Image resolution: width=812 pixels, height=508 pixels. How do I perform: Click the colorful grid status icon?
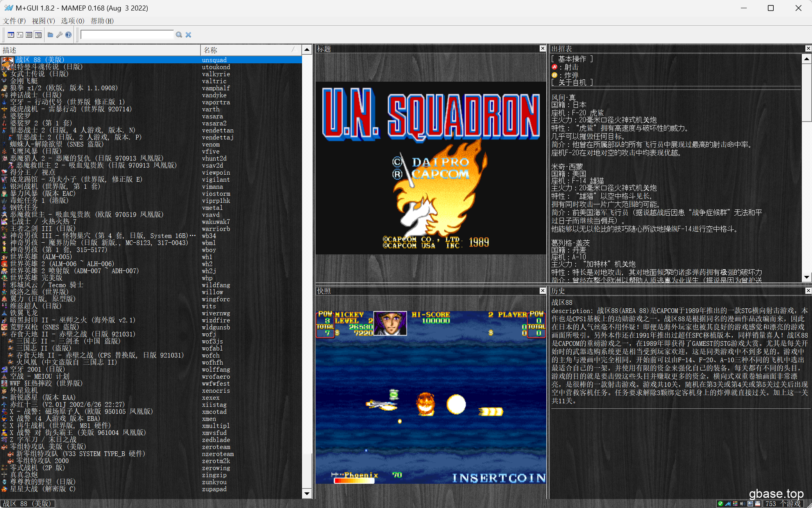[735, 504]
